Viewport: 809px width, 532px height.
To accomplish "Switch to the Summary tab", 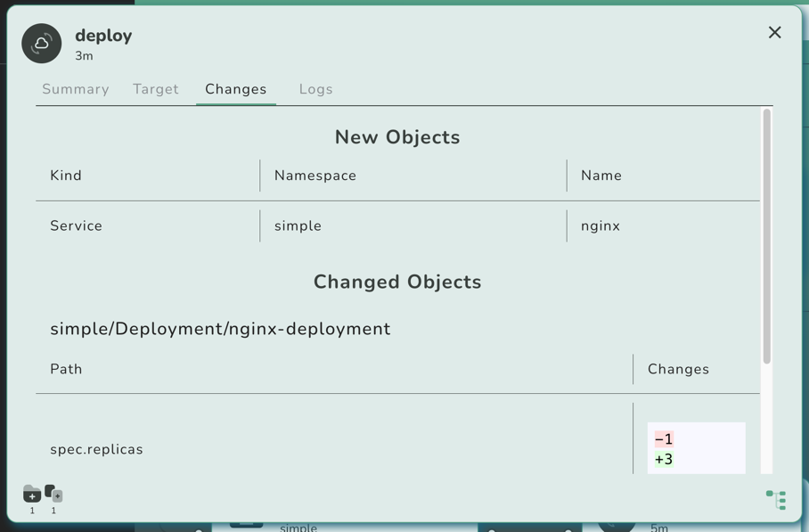I will coord(76,89).
